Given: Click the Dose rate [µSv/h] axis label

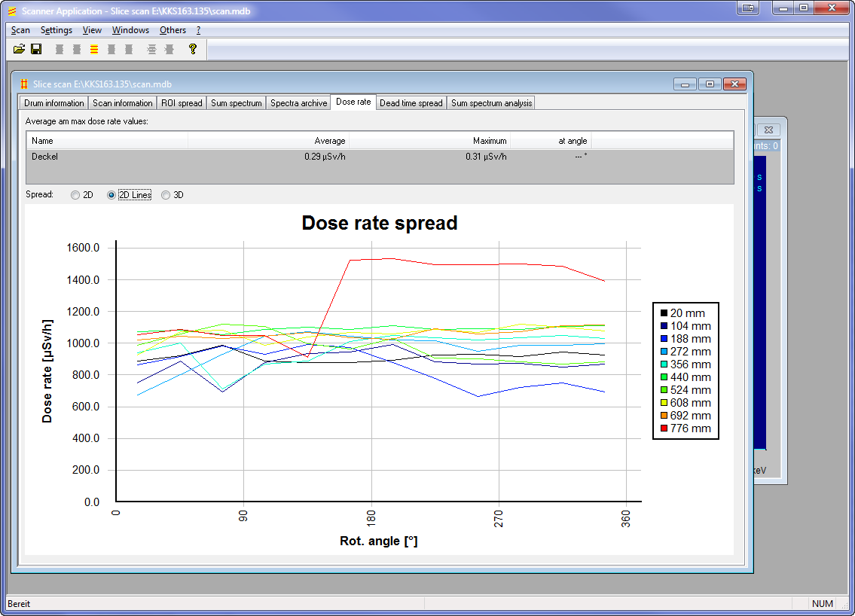Looking at the screenshot, I should tap(47, 371).
